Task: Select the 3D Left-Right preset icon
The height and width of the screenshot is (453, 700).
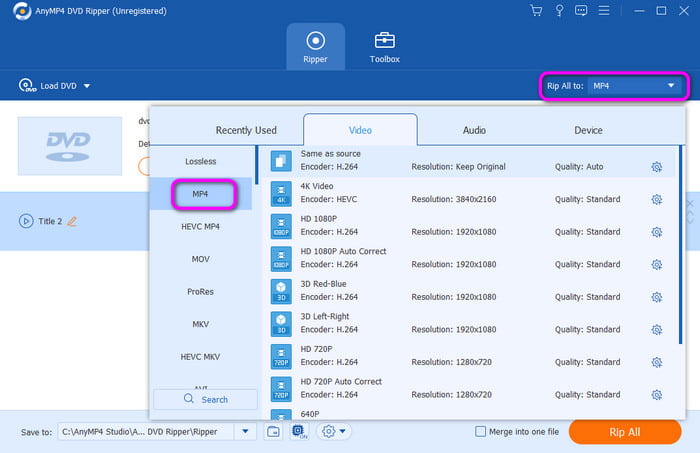Action: [x=281, y=324]
